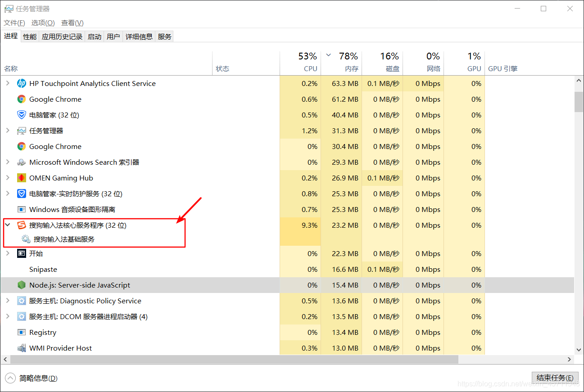Click the vertical scrollbar down arrow
The height and width of the screenshot is (392, 584).
[579, 350]
